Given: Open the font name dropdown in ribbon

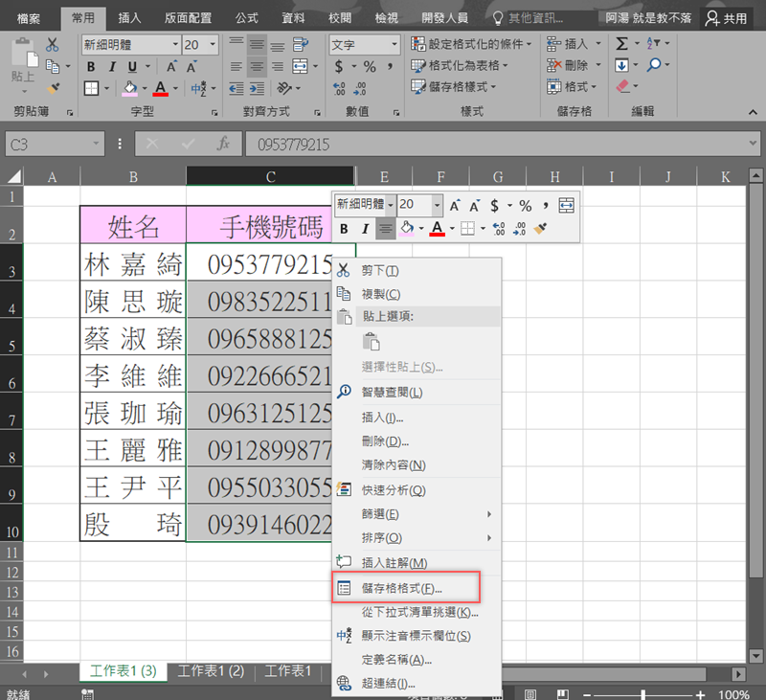Looking at the screenshot, I should click(175, 45).
